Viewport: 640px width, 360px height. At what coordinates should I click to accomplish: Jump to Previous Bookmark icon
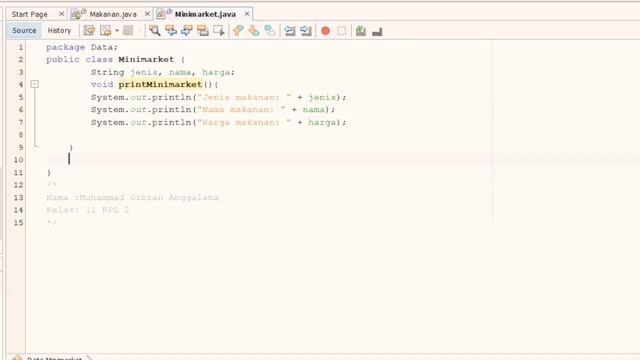tap(238, 31)
